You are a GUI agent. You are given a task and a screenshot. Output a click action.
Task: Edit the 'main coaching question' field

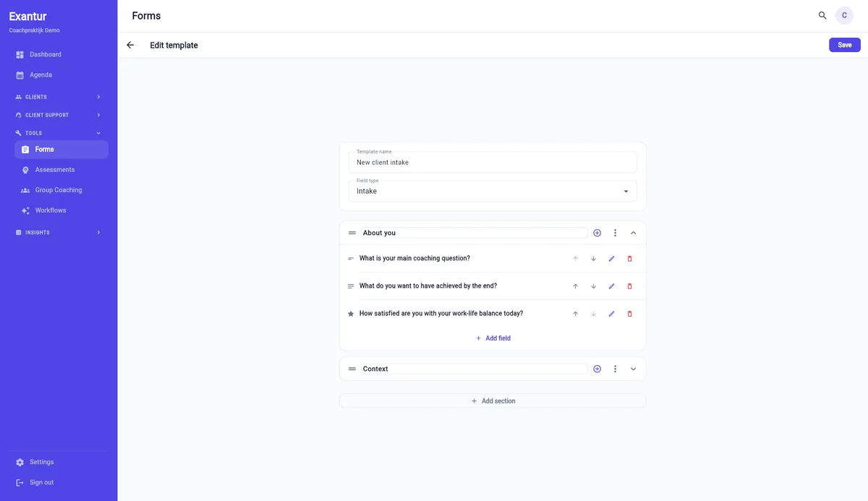coord(611,259)
